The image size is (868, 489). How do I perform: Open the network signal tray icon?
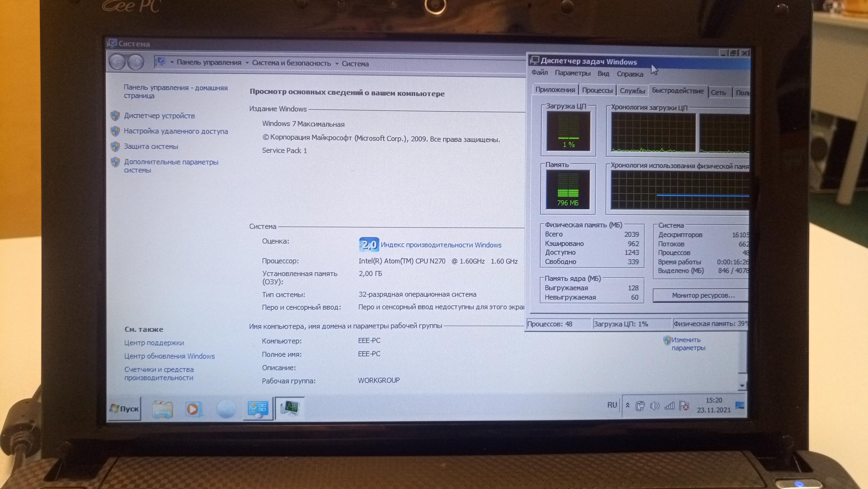(669, 406)
